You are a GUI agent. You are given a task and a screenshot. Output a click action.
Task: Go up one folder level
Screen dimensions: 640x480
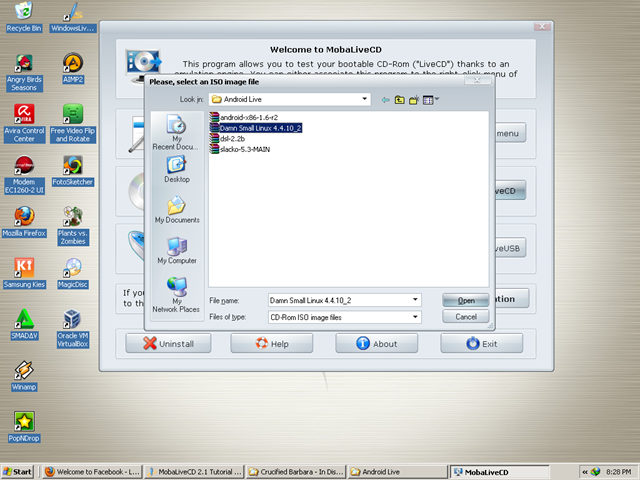pos(399,100)
